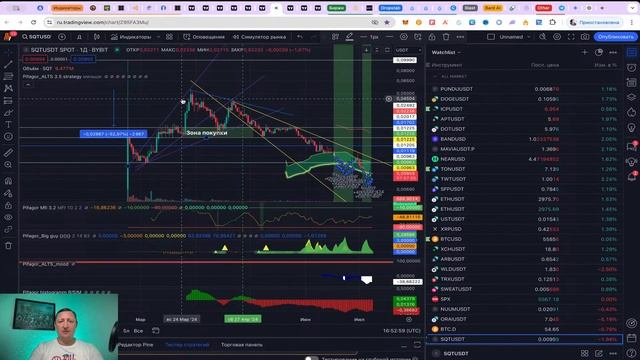Delete drawing with the trash icon in top toolbar
The width and height of the screenshot is (640, 360).
point(446,37)
